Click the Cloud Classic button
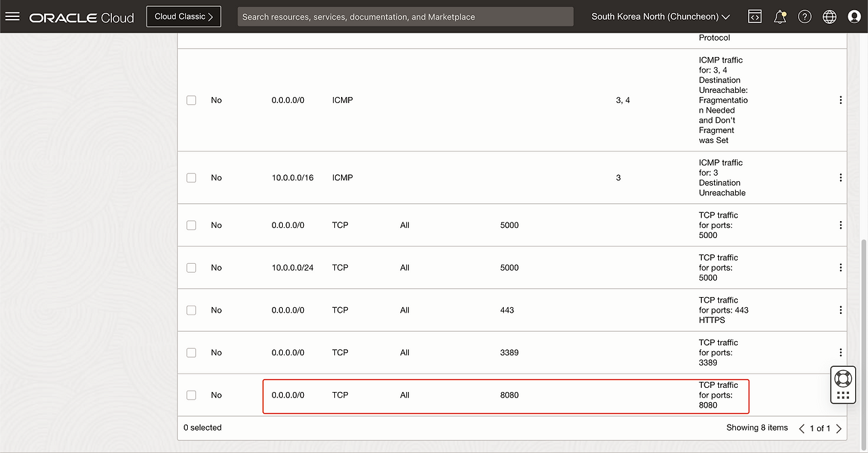This screenshot has height=453, width=868. [183, 17]
